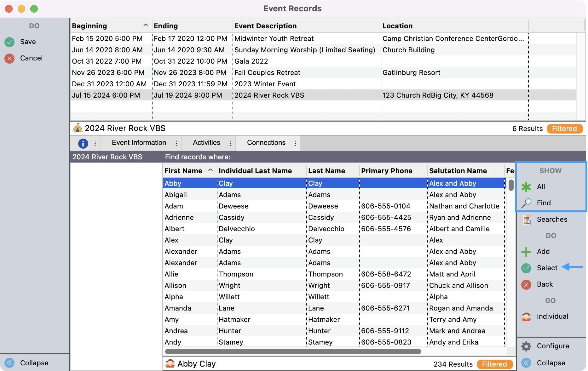Collapse the left sidebar panel
Image resolution: width=588 pixels, height=371 pixels.
point(9,363)
